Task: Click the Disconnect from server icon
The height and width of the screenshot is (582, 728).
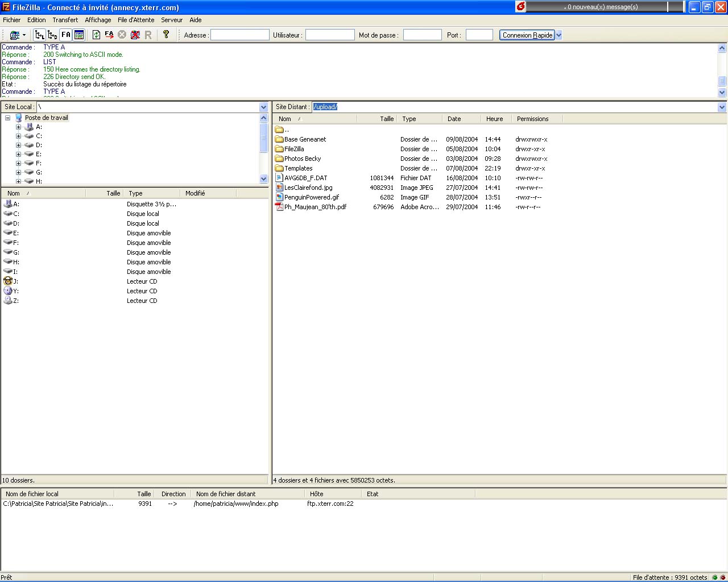Action: pos(135,35)
